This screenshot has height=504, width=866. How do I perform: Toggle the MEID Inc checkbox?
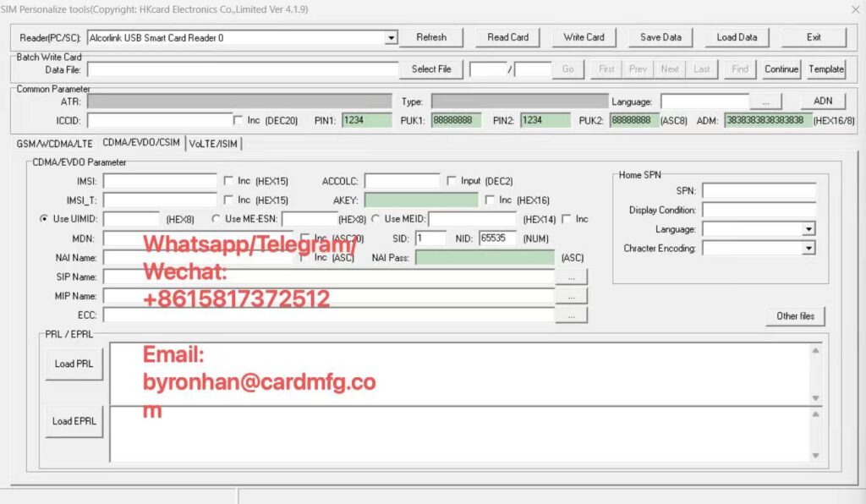(x=566, y=219)
